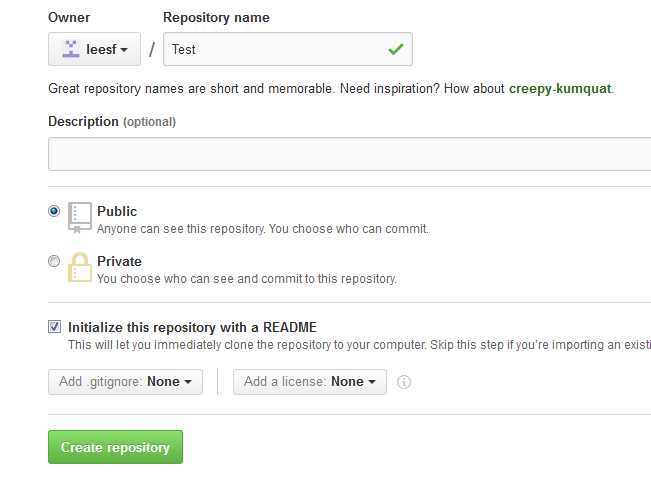Expand the Add .gitignore dropdown
Image resolution: width=651 pixels, height=492 pixels.
click(125, 382)
